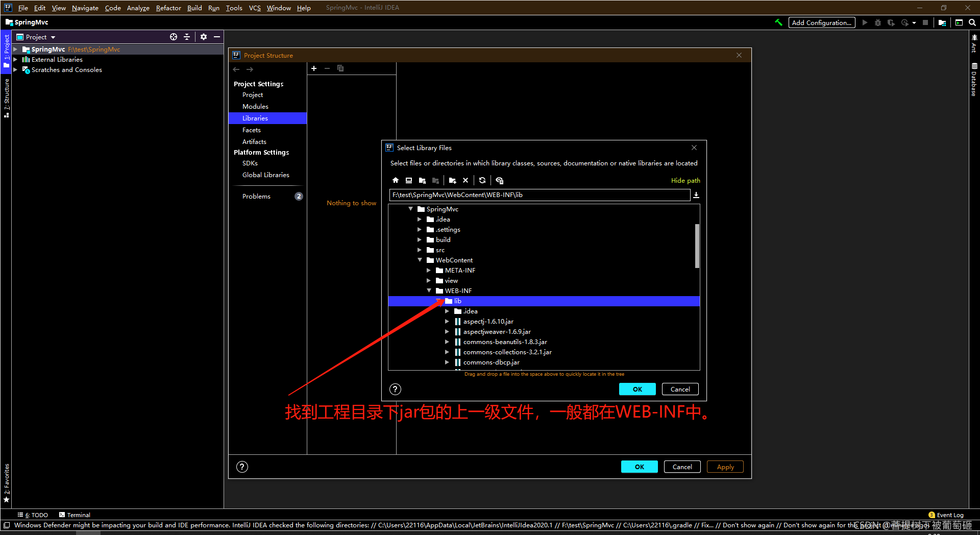Image resolution: width=980 pixels, height=535 pixels.
Task: Click the tool windows toggle icon in status bar
Action: tap(7, 525)
